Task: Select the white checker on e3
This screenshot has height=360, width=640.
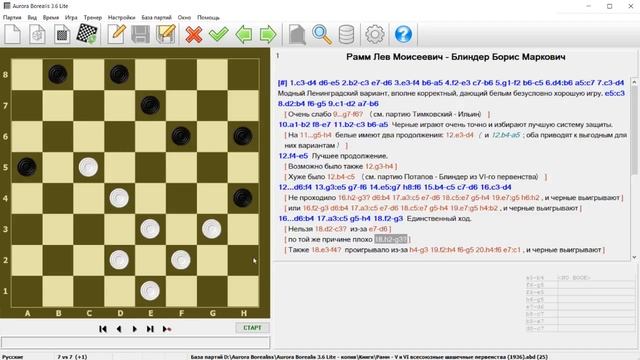Action: pyautogui.click(x=150, y=229)
